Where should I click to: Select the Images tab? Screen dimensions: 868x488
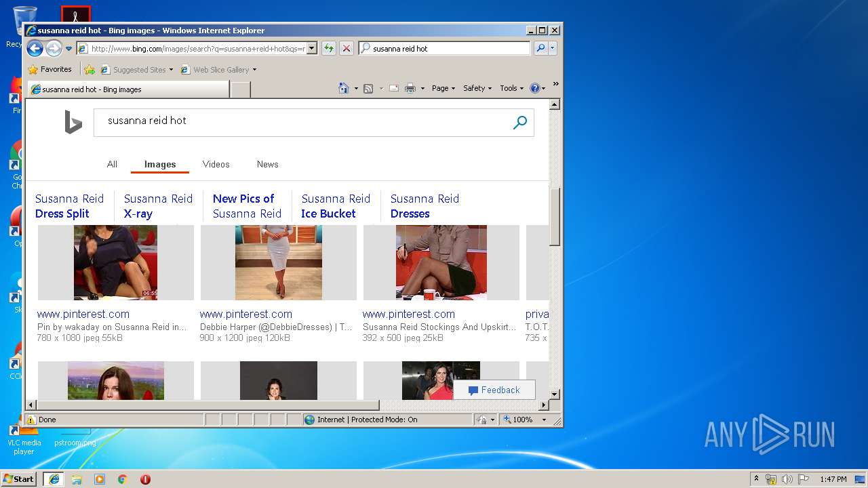tap(160, 164)
